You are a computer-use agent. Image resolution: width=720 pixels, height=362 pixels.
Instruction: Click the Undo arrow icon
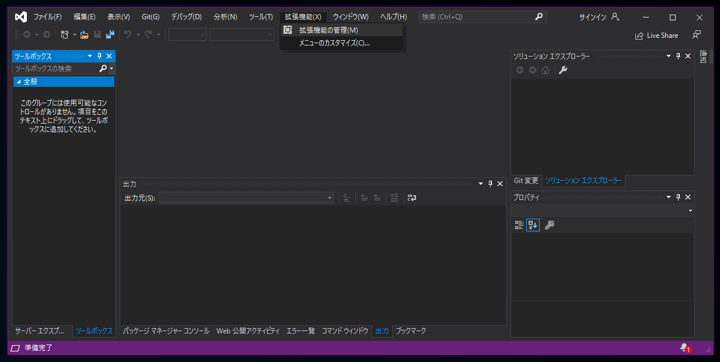pyautogui.click(x=128, y=34)
